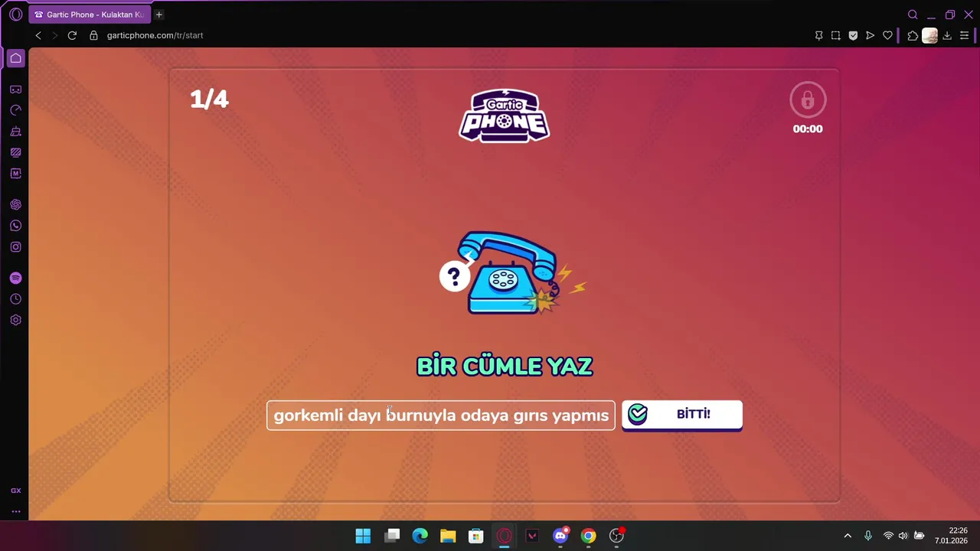
Task: Open GX Corner gamepad icon in sidebar
Action: point(15,90)
